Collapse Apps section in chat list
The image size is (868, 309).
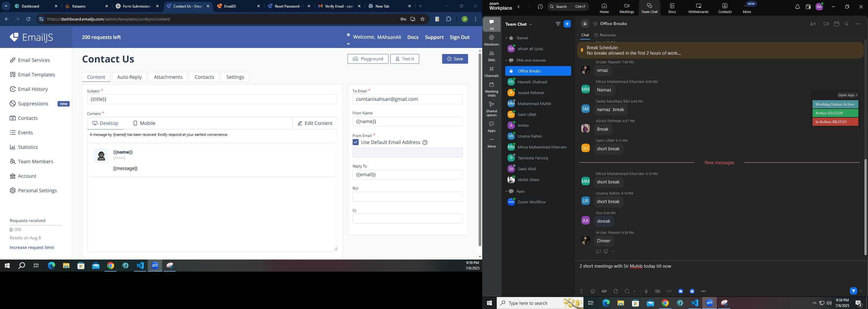(x=506, y=191)
